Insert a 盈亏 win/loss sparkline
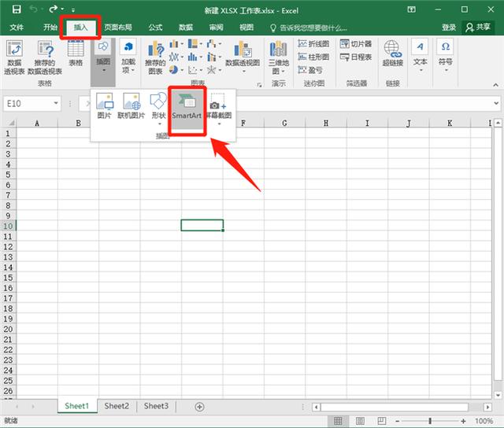 (310, 70)
